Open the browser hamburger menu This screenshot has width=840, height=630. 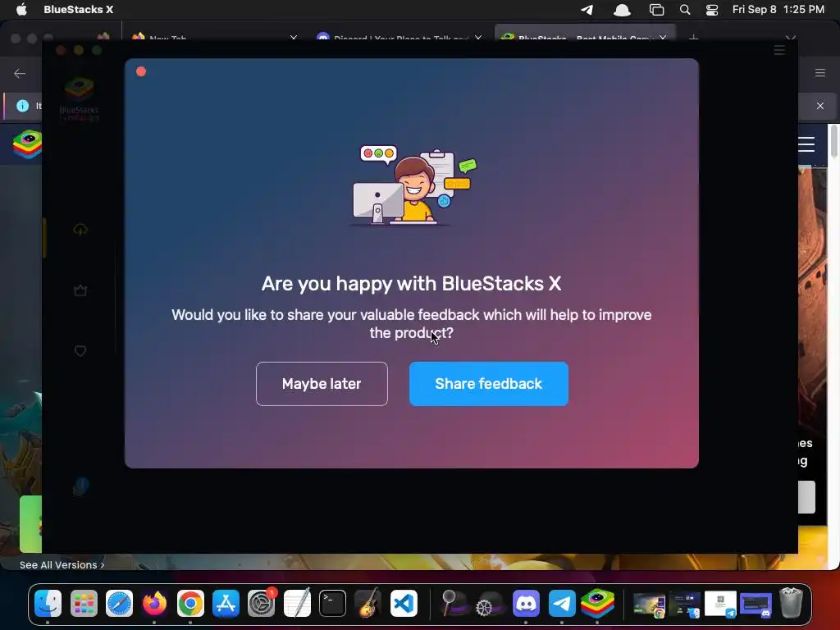pyautogui.click(x=820, y=73)
